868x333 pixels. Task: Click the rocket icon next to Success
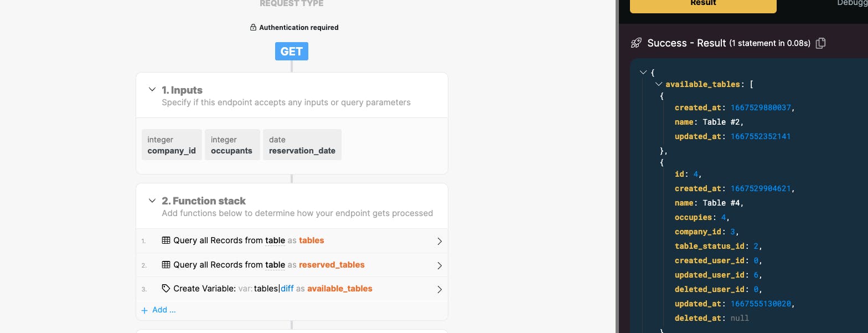(x=637, y=43)
